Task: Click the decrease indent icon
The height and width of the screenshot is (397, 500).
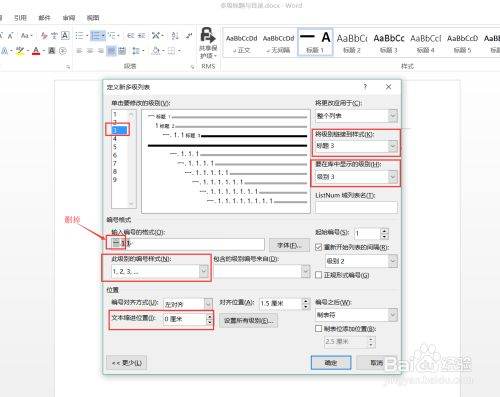Action: point(131,35)
